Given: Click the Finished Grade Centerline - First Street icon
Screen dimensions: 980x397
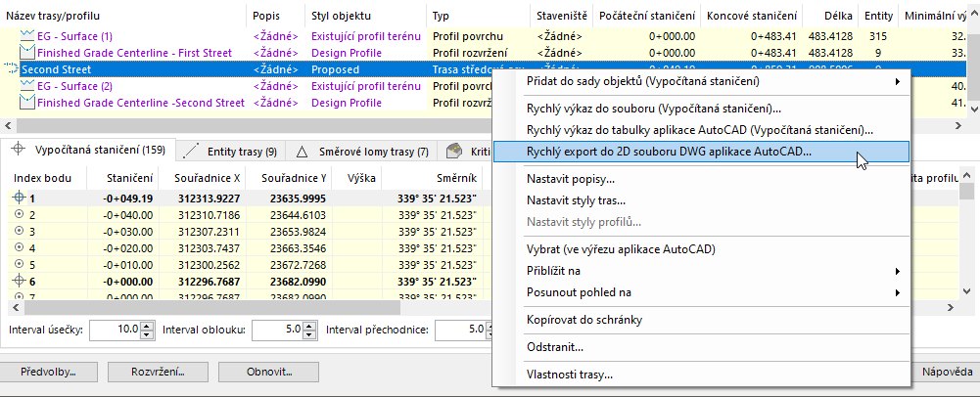Looking at the screenshot, I should (26, 53).
